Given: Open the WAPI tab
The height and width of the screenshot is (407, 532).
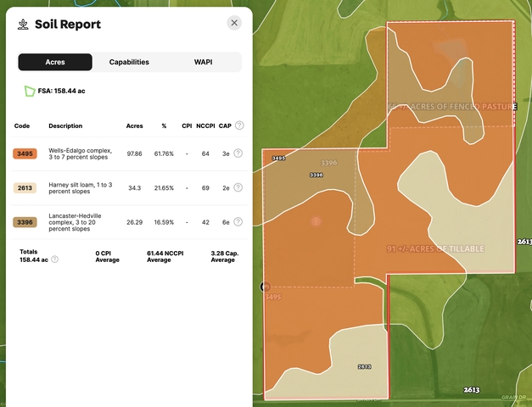Looking at the screenshot, I should point(204,62).
